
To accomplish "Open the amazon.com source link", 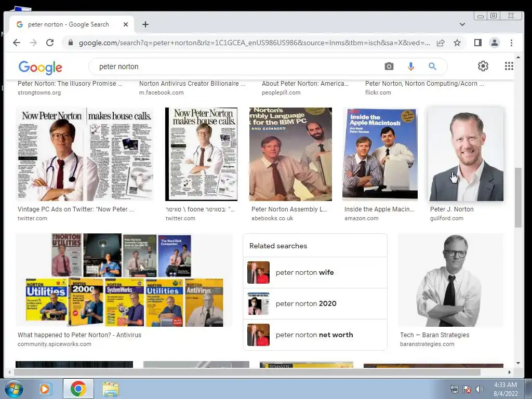I will tap(362, 218).
